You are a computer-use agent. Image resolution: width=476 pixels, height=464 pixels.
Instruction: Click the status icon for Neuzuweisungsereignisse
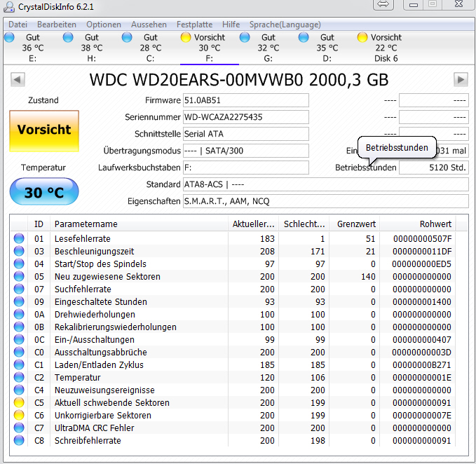pos(19,390)
